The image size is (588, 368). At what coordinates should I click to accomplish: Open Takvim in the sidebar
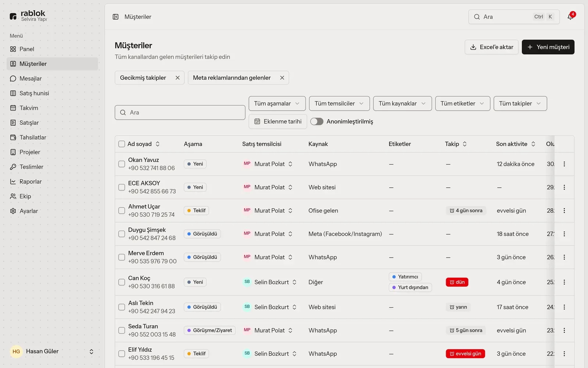click(x=52, y=108)
